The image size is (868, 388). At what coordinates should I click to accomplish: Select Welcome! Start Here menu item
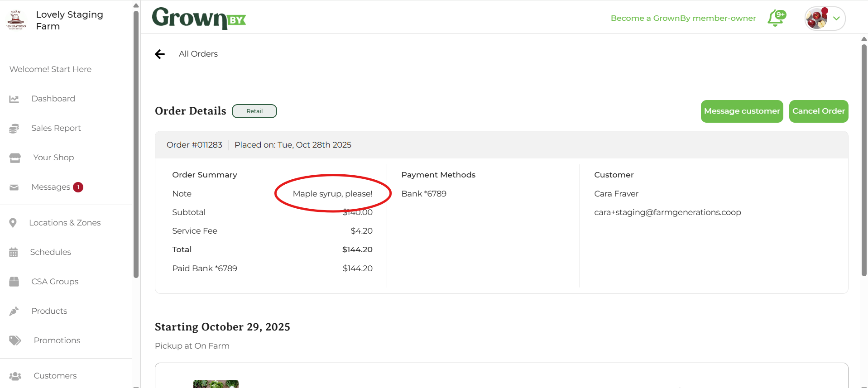pyautogui.click(x=50, y=69)
